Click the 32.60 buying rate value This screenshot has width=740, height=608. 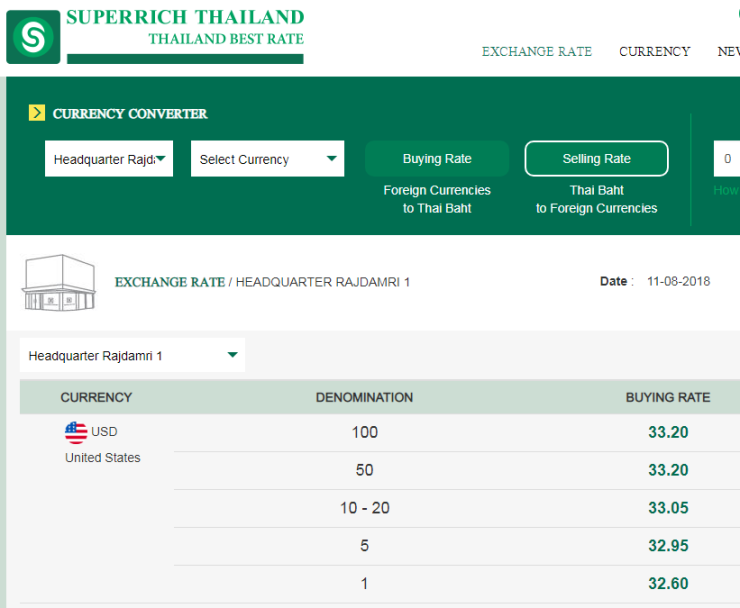(x=668, y=583)
